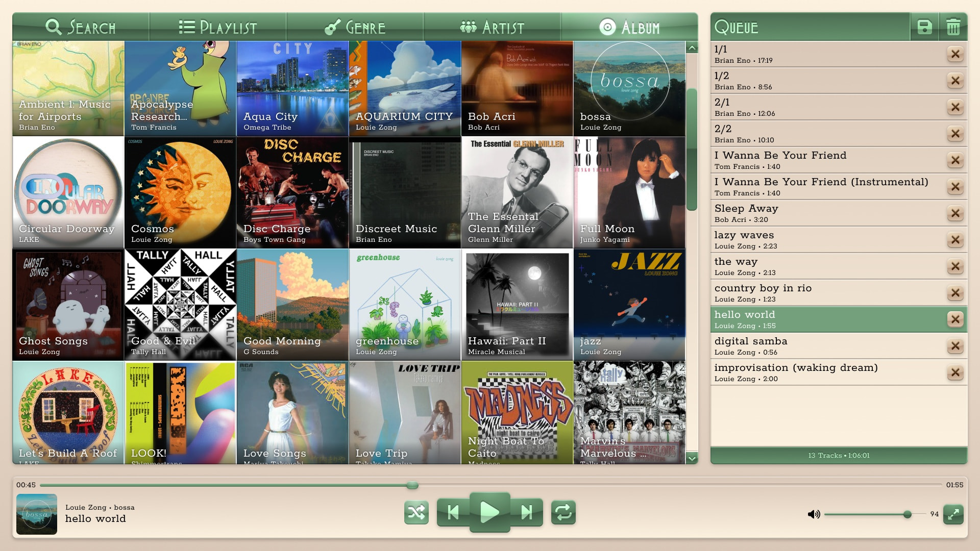The width and height of the screenshot is (980, 551).
Task: Remove track 2/2 from the queue
Action: 955,134
